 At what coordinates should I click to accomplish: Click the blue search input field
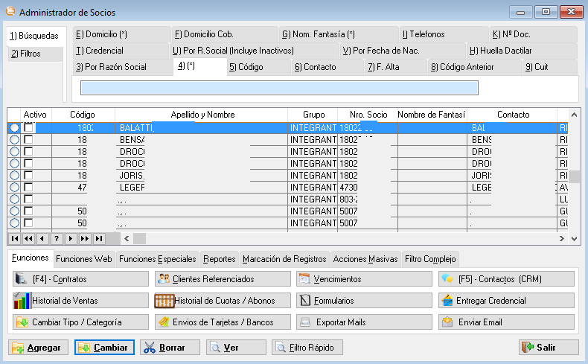pyautogui.click(x=279, y=88)
